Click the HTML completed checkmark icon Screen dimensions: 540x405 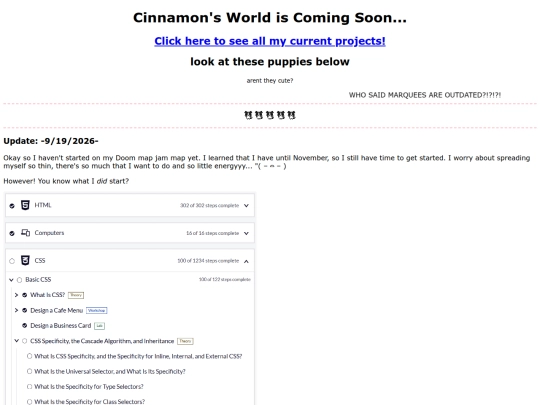point(12,206)
